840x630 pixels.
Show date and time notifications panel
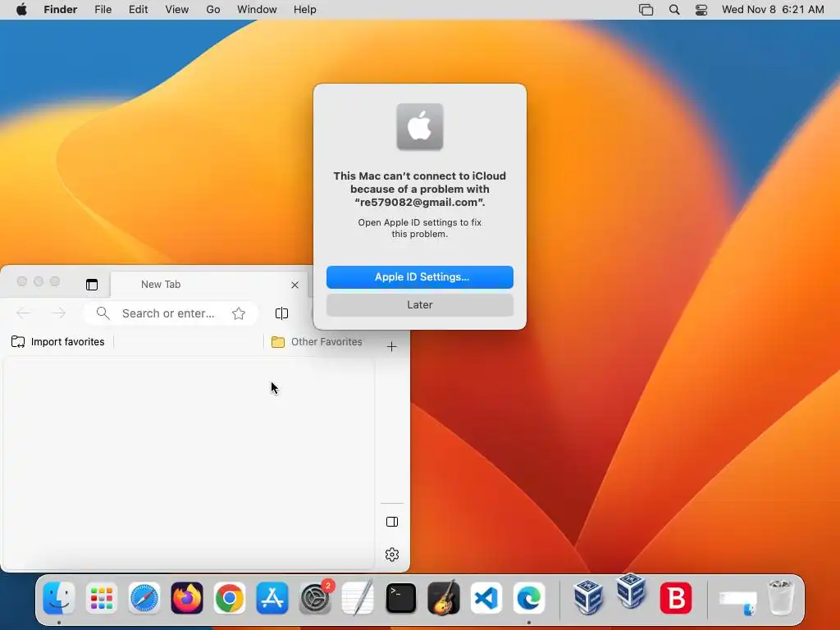click(x=773, y=10)
